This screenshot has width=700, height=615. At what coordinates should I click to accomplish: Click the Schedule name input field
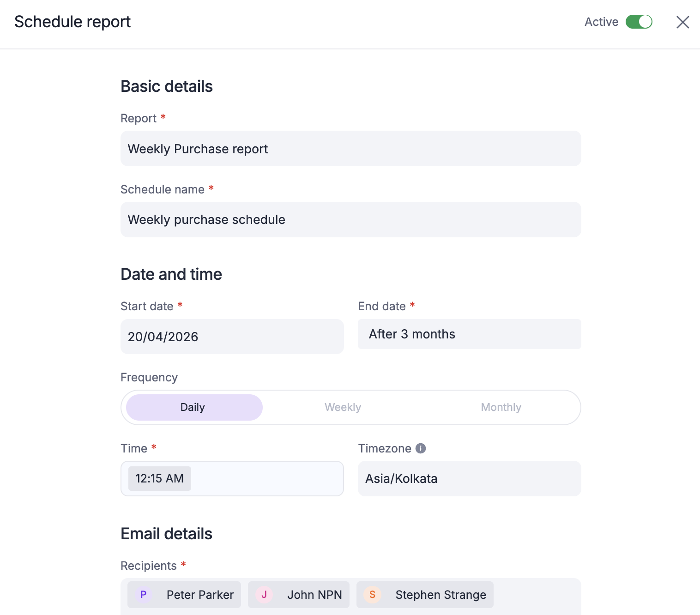[350, 220]
